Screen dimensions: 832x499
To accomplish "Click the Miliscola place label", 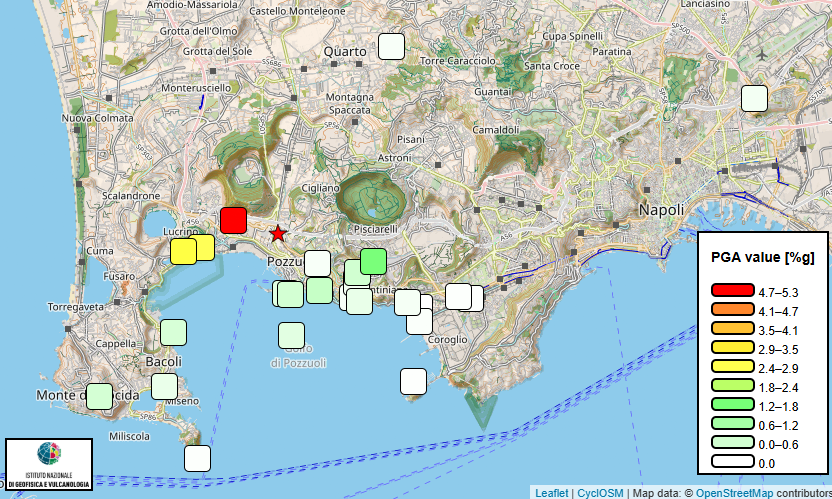I will point(129,436).
